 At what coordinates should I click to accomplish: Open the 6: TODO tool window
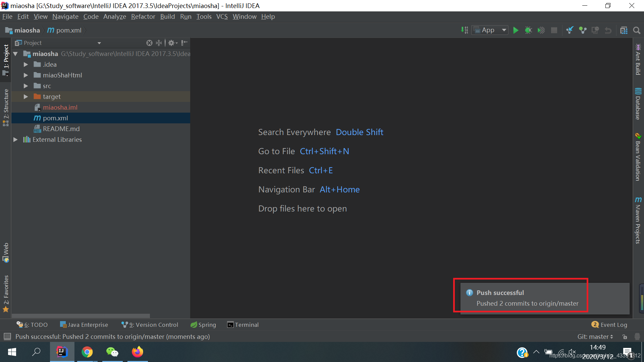click(x=32, y=324)
